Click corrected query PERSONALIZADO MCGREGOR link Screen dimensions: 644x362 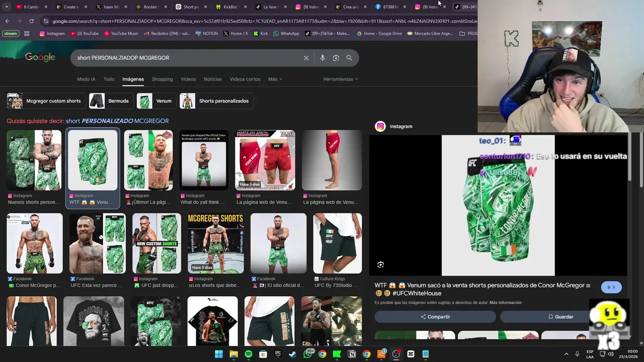pos(117,121)
